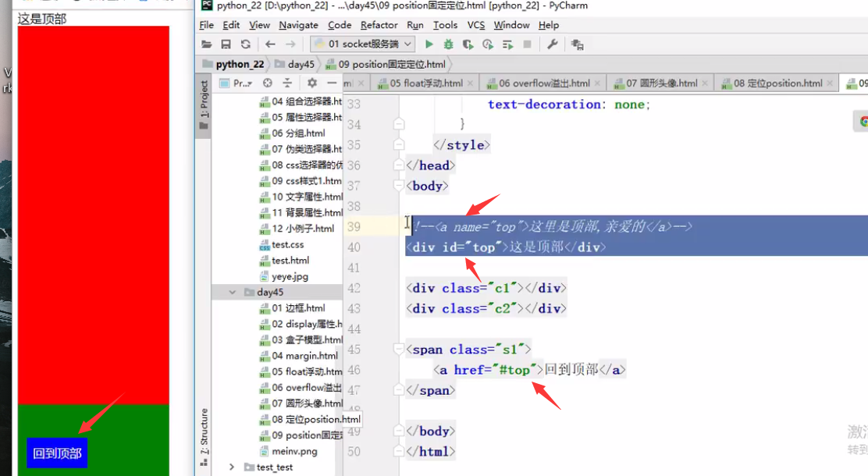This screenshot has width=868, height=476.
Task: Toggle fold marker at line 36 head
Action: pos(399,165)
